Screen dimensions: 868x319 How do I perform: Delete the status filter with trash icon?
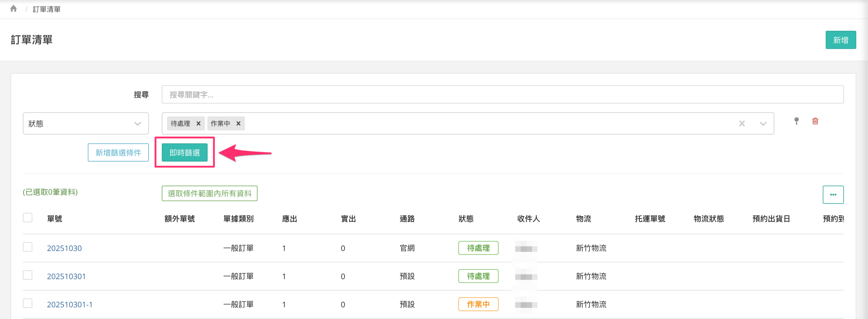click(x=815, y=121)
